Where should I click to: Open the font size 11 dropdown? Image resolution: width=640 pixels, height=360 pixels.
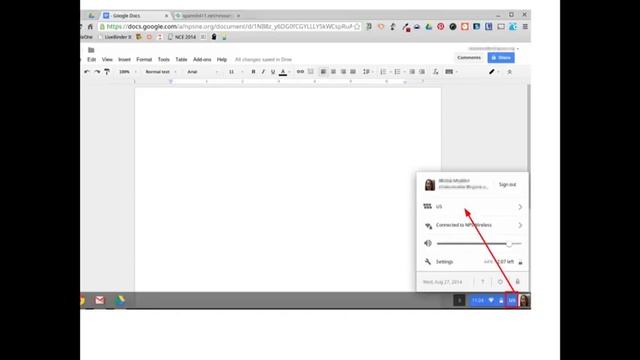point(235,72)
